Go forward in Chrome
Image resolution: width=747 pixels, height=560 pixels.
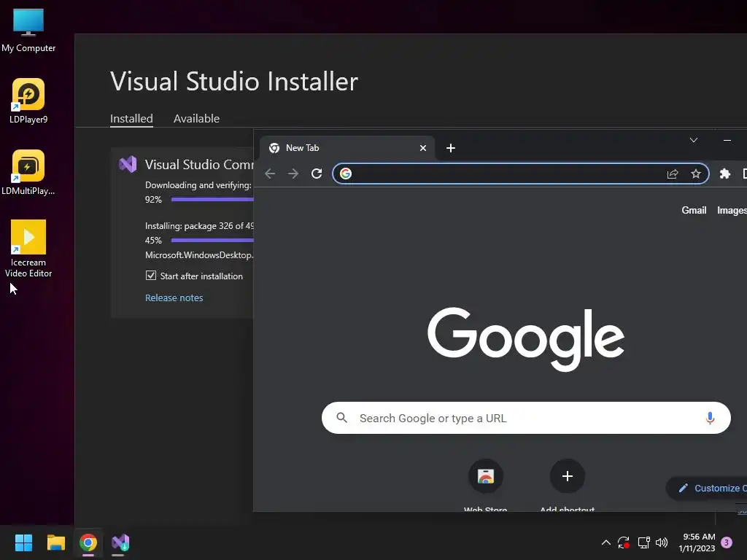[x=293, y=174]
